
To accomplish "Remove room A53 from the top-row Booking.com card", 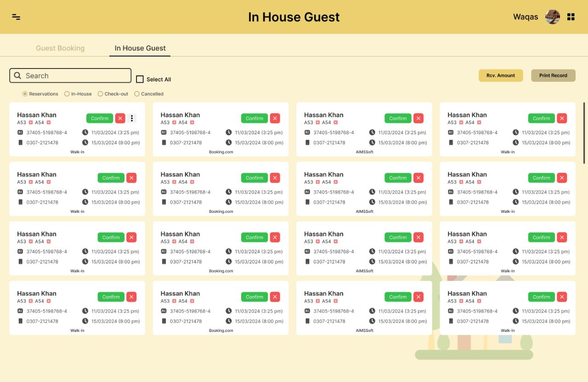I will [174, 122].
